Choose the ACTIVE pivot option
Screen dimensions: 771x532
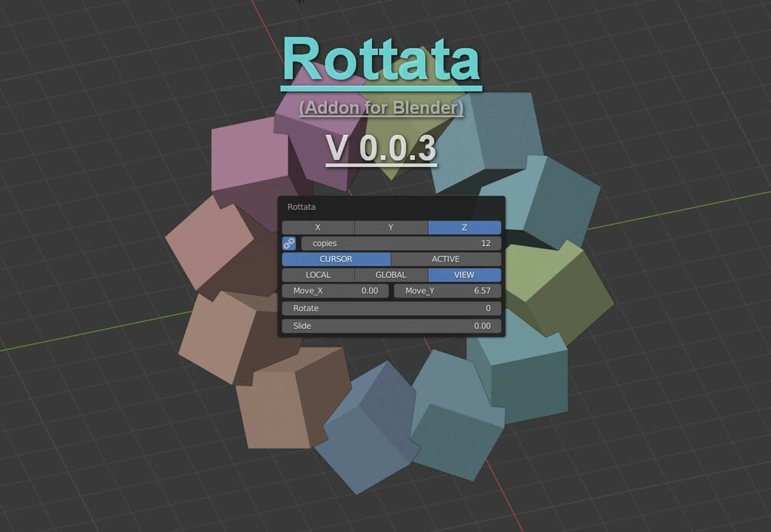click(x=446, y=259)
